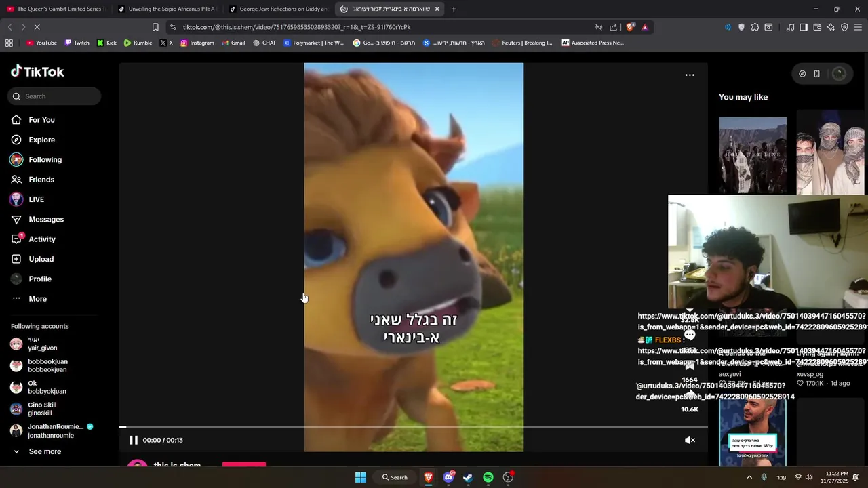Switch to George Jew Reflections tab

coord(278,9)
